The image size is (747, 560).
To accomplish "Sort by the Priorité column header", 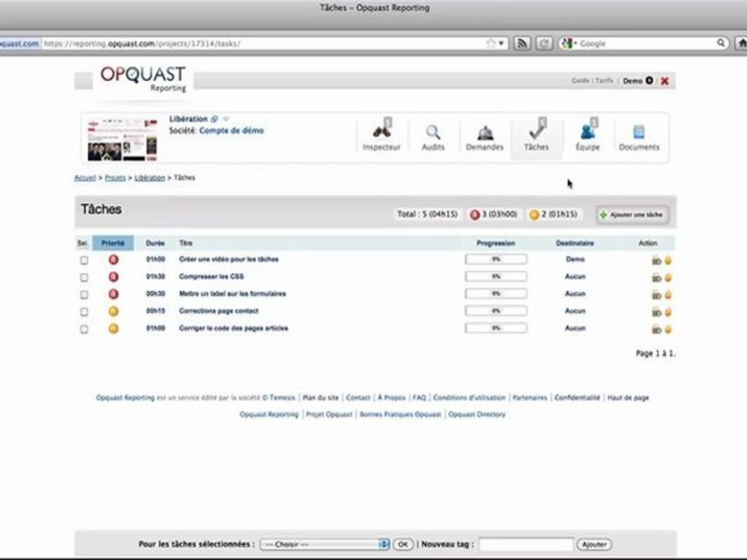I will pyautogui.click(x=113, y=243).
